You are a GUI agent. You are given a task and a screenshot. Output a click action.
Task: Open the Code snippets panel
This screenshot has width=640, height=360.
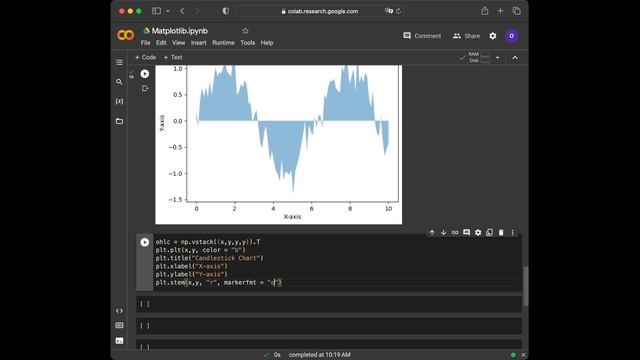[119, 311]
